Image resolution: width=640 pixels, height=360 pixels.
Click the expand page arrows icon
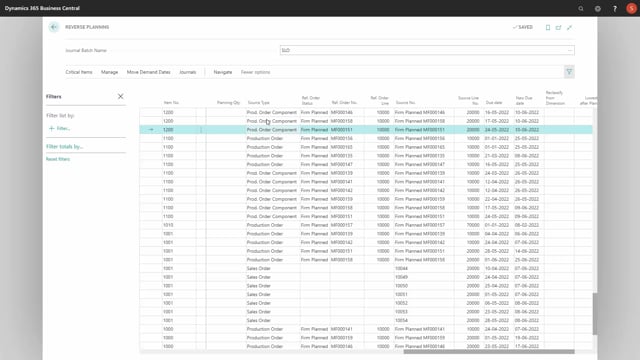point(569,27)
